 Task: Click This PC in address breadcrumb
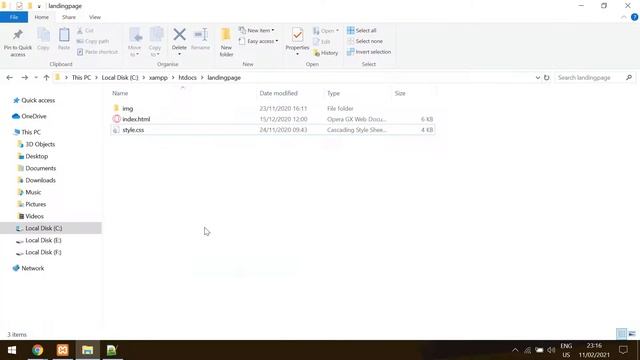(x=81, y=78)
